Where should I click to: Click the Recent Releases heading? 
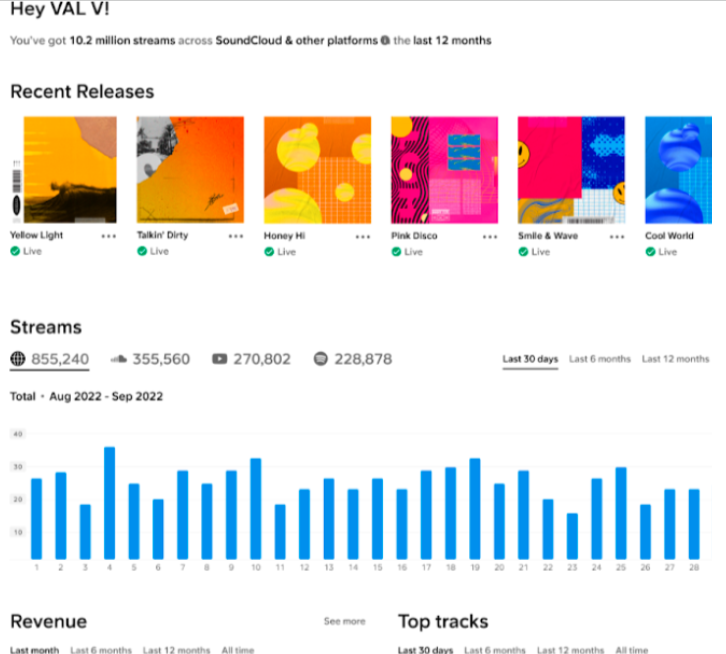pos(82,91)
